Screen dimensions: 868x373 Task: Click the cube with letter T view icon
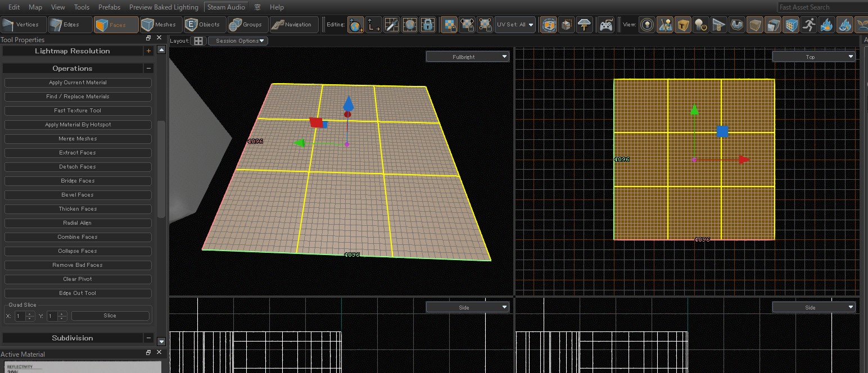[x=682, y=25]
